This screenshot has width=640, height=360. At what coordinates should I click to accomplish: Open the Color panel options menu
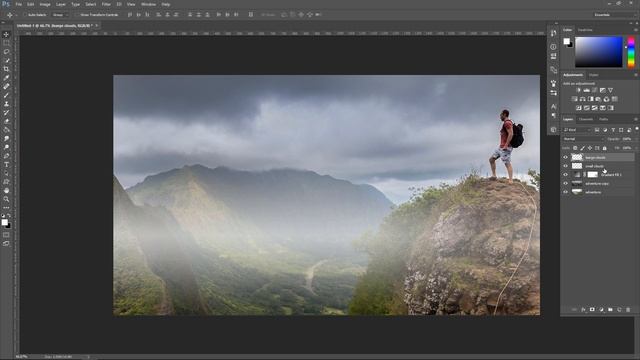(x=636, y=30)
